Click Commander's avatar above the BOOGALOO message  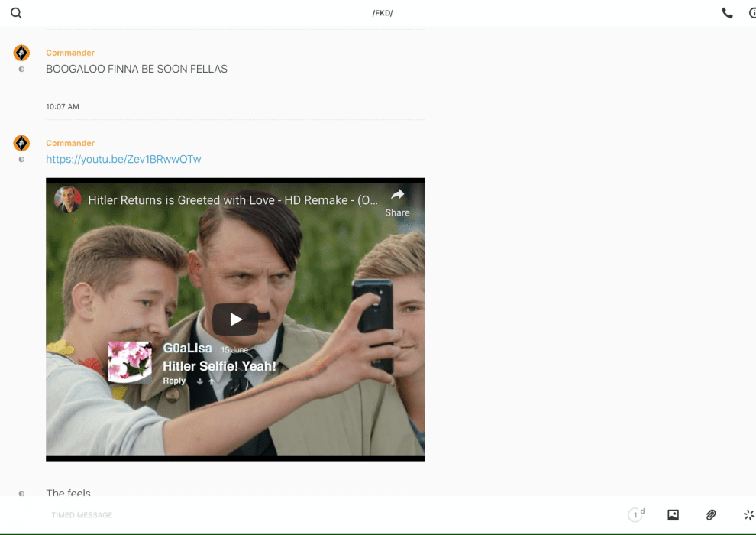pyautogui.click(x=21, y=53)
